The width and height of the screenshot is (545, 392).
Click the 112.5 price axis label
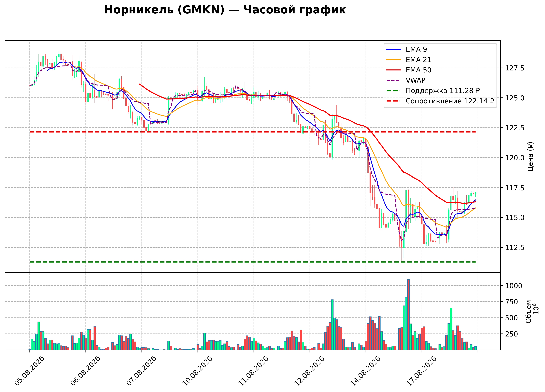(515, 248)
